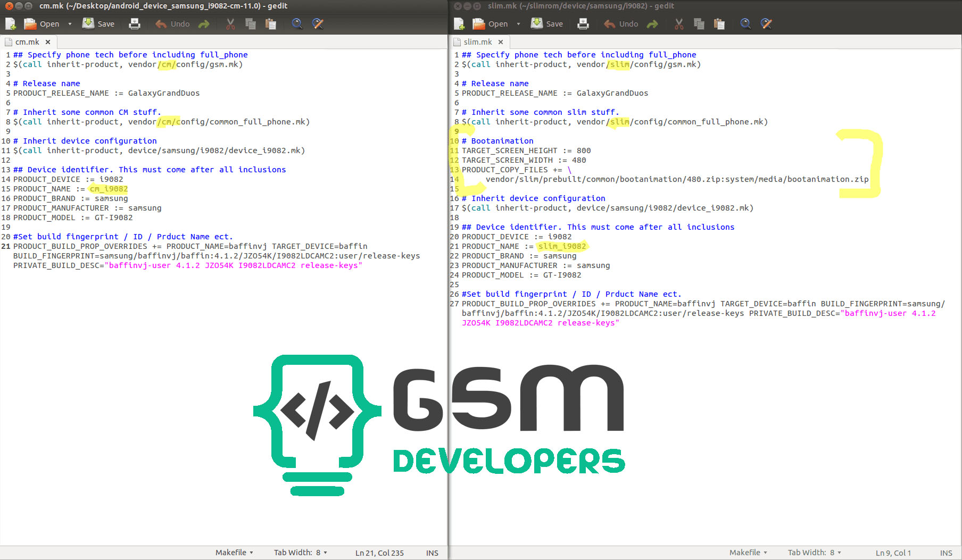Select the slim.mk document tab
The width and height of the screenshot is (962, 560).
477,42
